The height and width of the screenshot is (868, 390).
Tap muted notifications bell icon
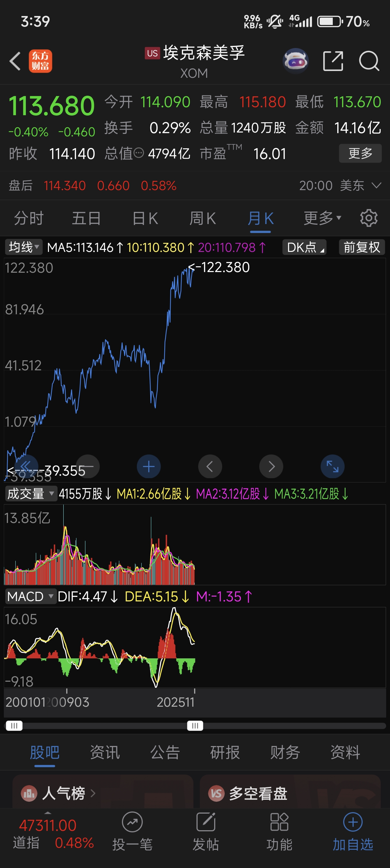coord(275,21)
